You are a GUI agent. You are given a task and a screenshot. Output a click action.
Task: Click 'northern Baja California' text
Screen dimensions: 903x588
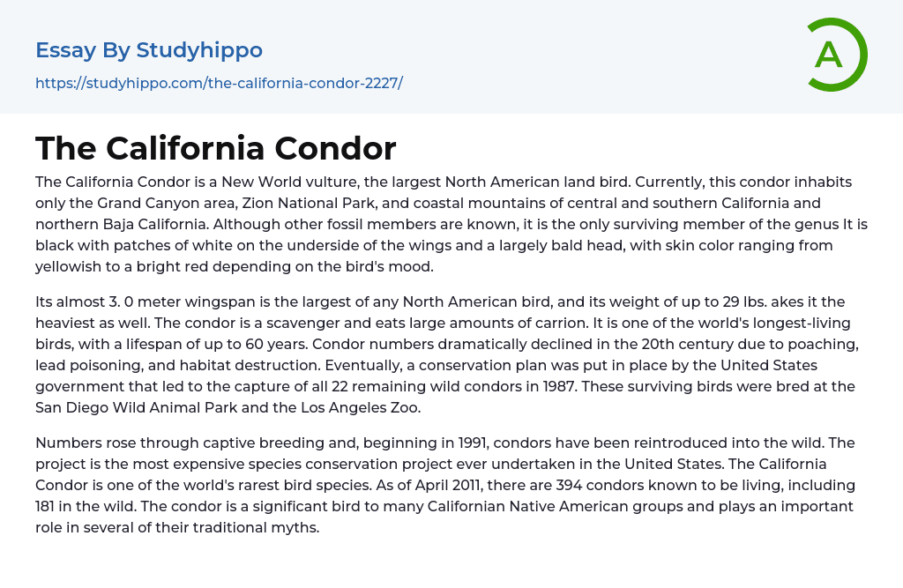(120, 224)
